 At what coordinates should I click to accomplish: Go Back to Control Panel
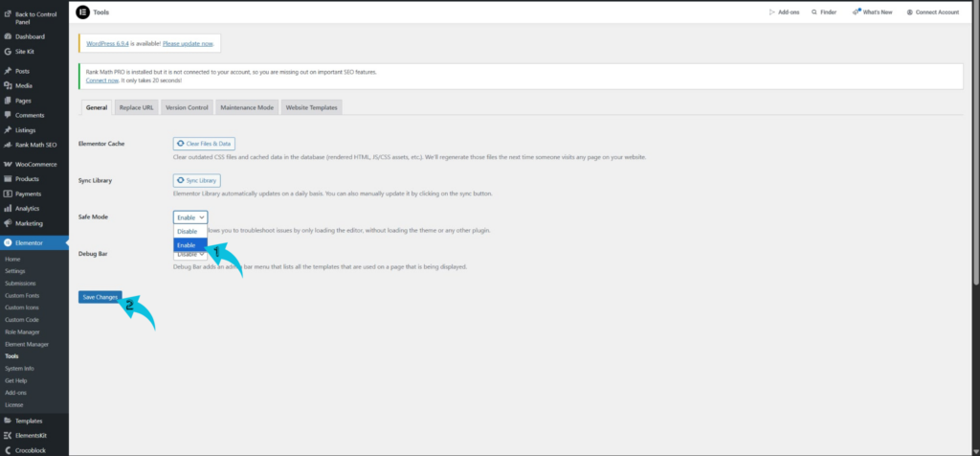tap(34, 17)
